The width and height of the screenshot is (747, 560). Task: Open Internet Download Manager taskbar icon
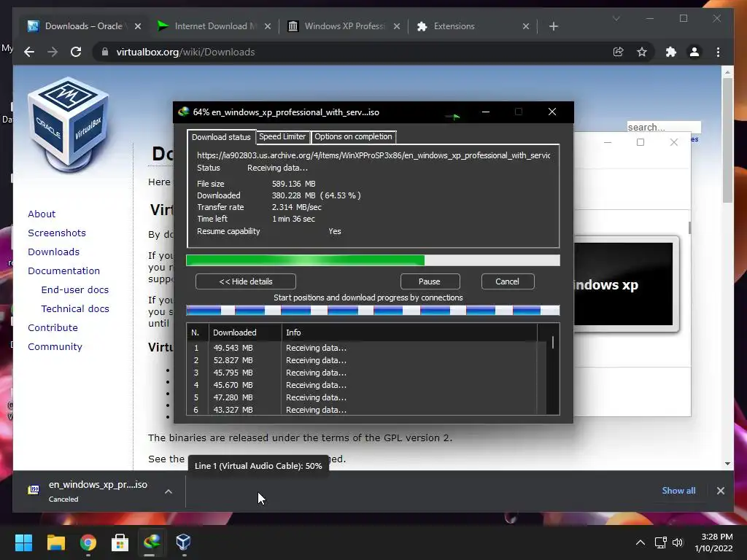tap(152, 542)
